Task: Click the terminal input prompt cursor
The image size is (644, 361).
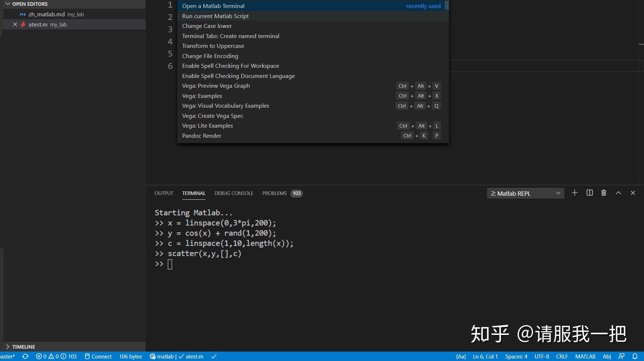Action: pyautogui.click(x=170, y=264)
